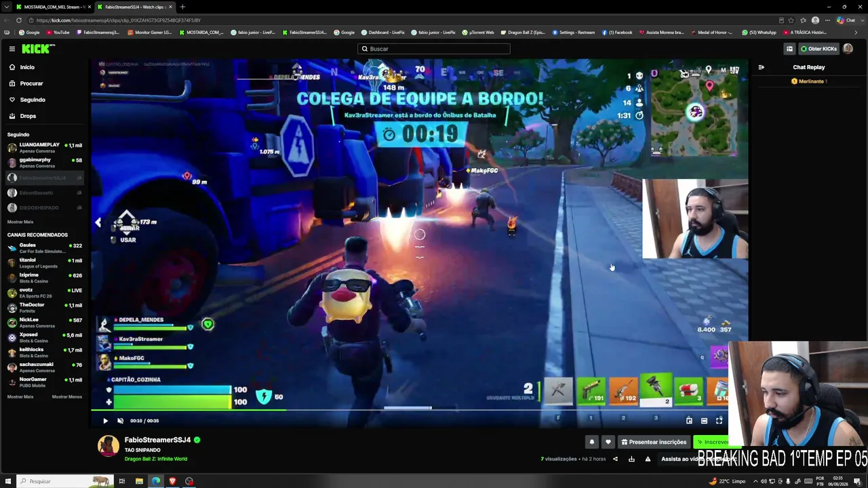Open Dragon Ball Z: Infinite World category
The image size is (868, 488).
(156, 459)
